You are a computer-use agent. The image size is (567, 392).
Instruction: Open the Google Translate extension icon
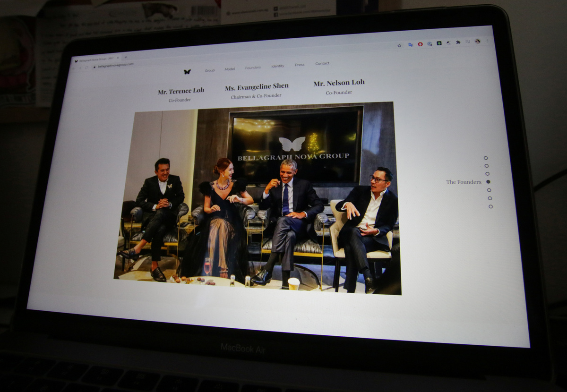[x=410, y=45]
